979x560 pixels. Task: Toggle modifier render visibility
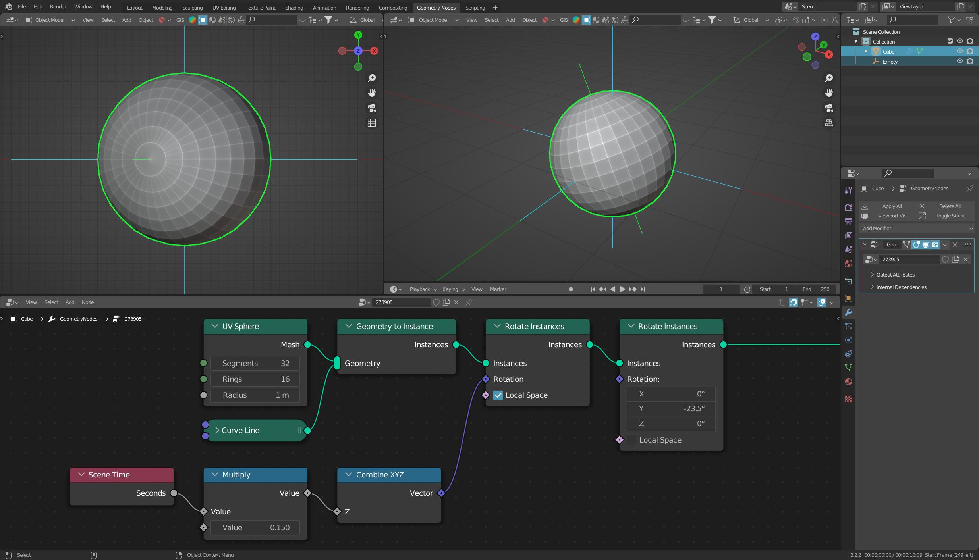[x=935, y=244]
